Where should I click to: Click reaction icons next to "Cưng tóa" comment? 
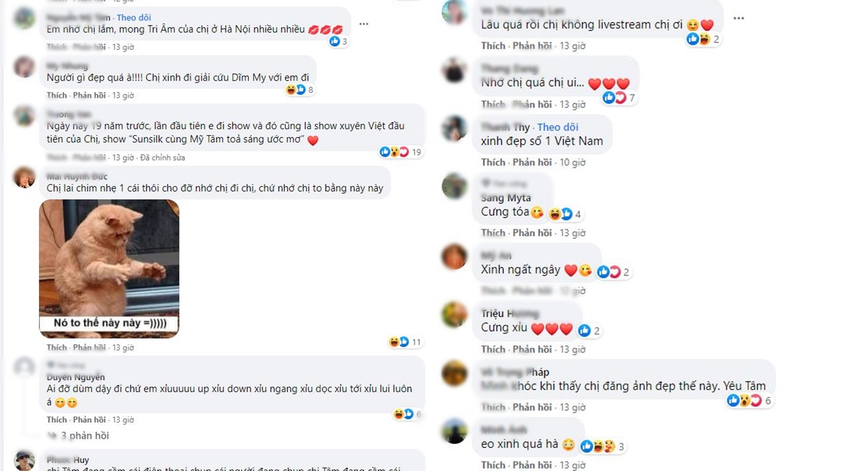(565, 214)
